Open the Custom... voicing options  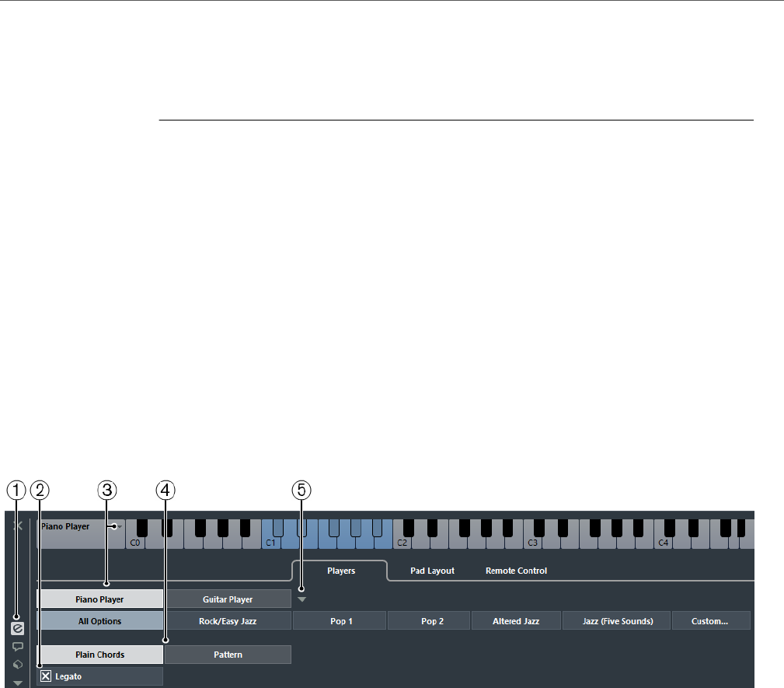tap(710, 621)
